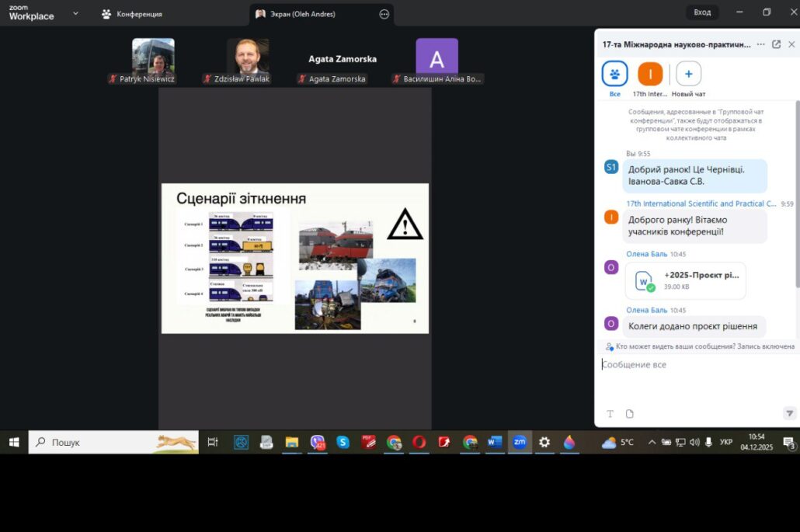This screenshot has width=800, height=532.
Task: Send message with the arrow icon
Action: [x=789, y=414]
